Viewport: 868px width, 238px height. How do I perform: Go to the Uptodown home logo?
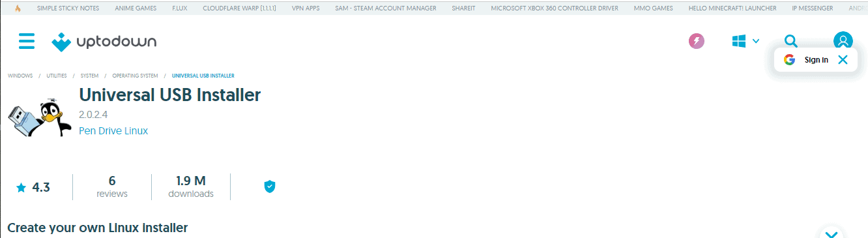[104, 42]
